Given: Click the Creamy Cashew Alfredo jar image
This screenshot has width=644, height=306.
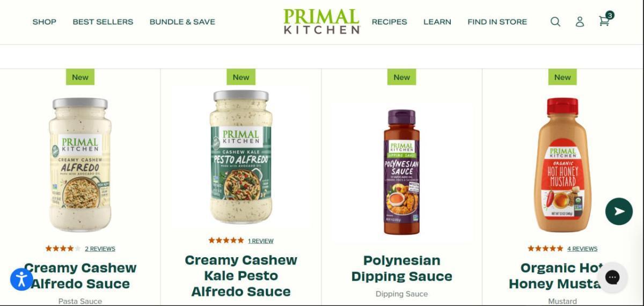Looking at the screenshot, I should (x=80, y=164).
